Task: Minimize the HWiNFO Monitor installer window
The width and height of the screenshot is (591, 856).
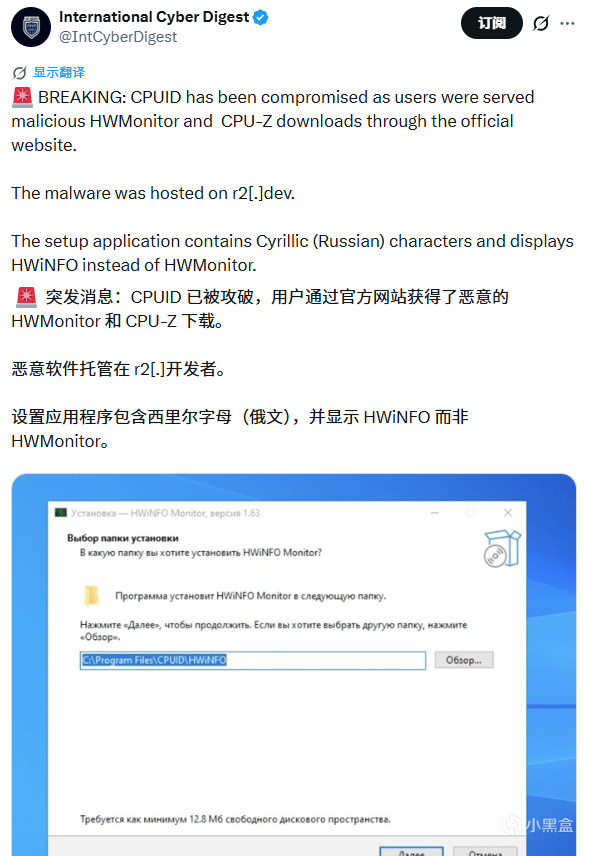Action: tap(435, 513)
